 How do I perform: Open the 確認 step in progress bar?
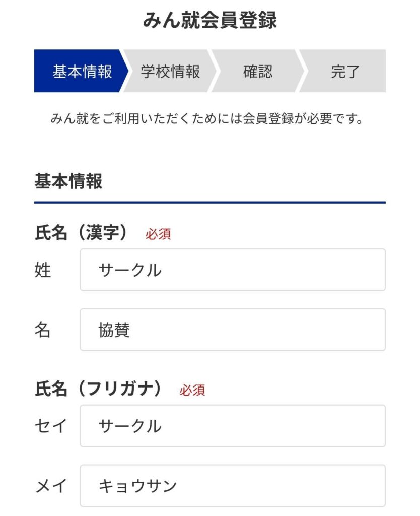pyautogui.click(x=257, y=71)
